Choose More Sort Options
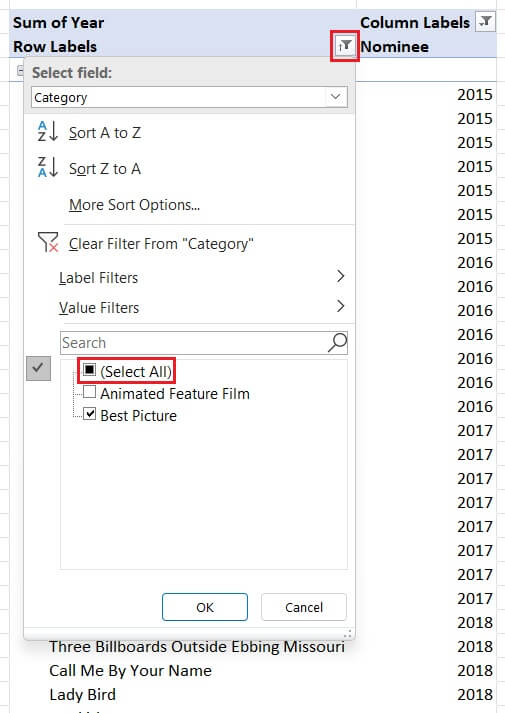 [x=134, y=205]
